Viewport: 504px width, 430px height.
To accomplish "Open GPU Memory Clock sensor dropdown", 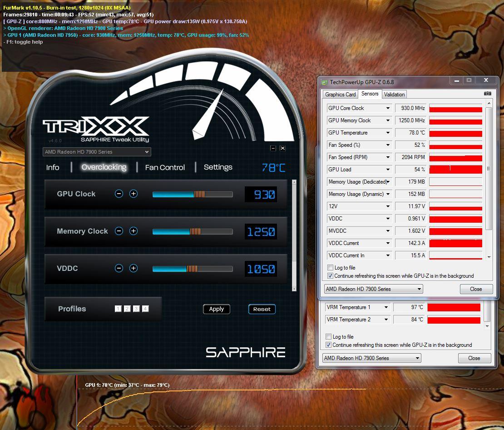I will [x=388, y=120].
